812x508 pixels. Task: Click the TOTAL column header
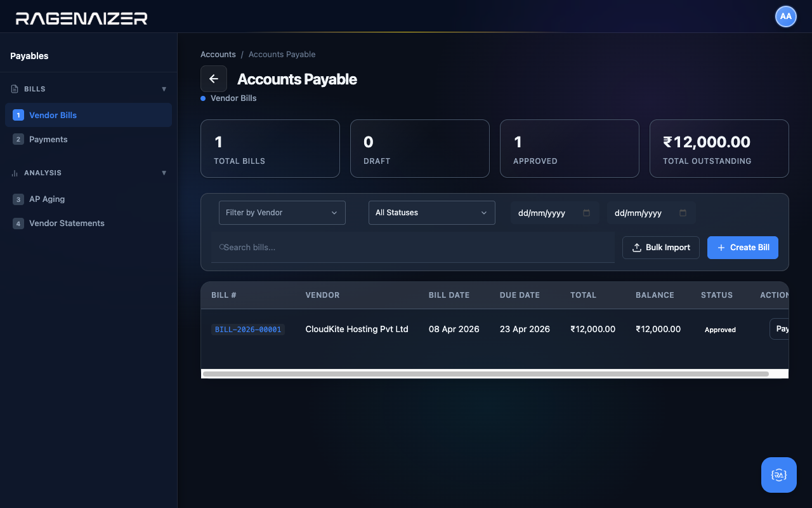click(584, 295)
